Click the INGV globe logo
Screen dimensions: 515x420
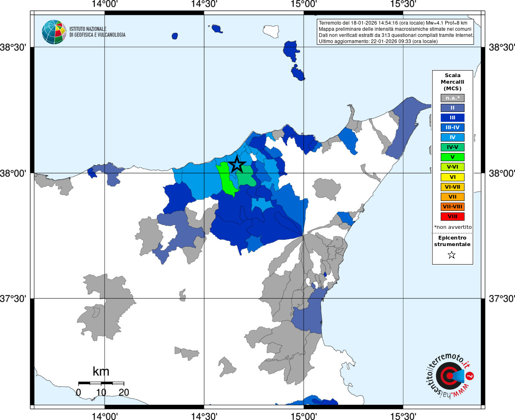coord(54,32)
